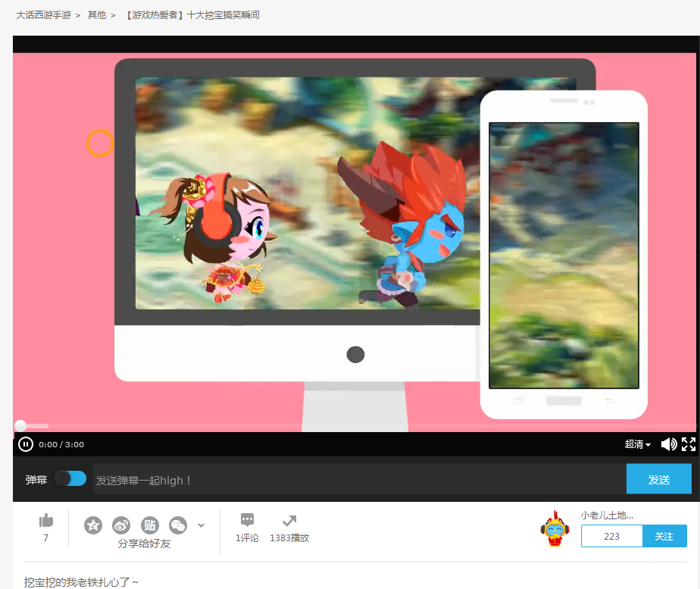Screen dimensions: 700x589
Task: Click the 1评论 comment count text
Action: [247, 537]
